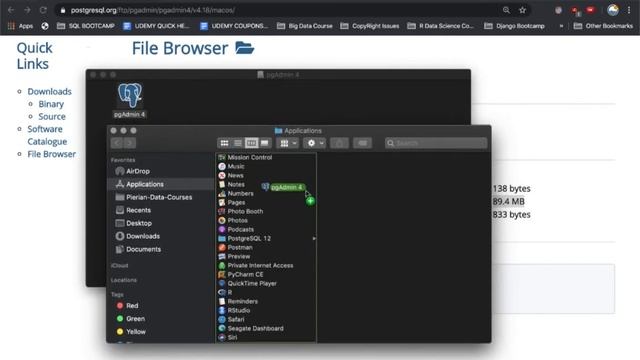Open the Apps shortcut in bookmarks bar
Image resolution: width=640 pixels, height=360 pixels.
(20, 26)
